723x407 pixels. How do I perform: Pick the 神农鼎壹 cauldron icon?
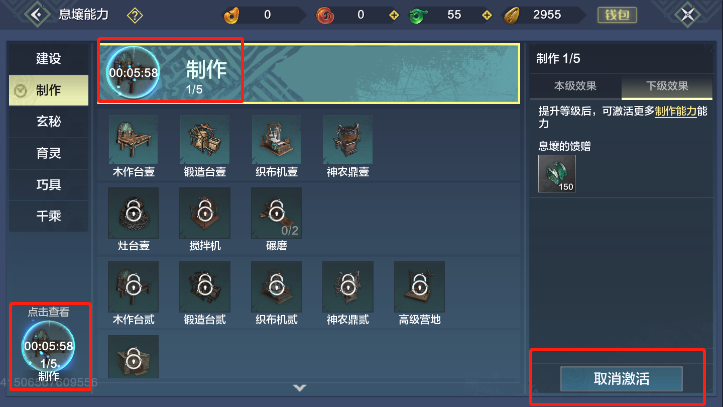348,140
